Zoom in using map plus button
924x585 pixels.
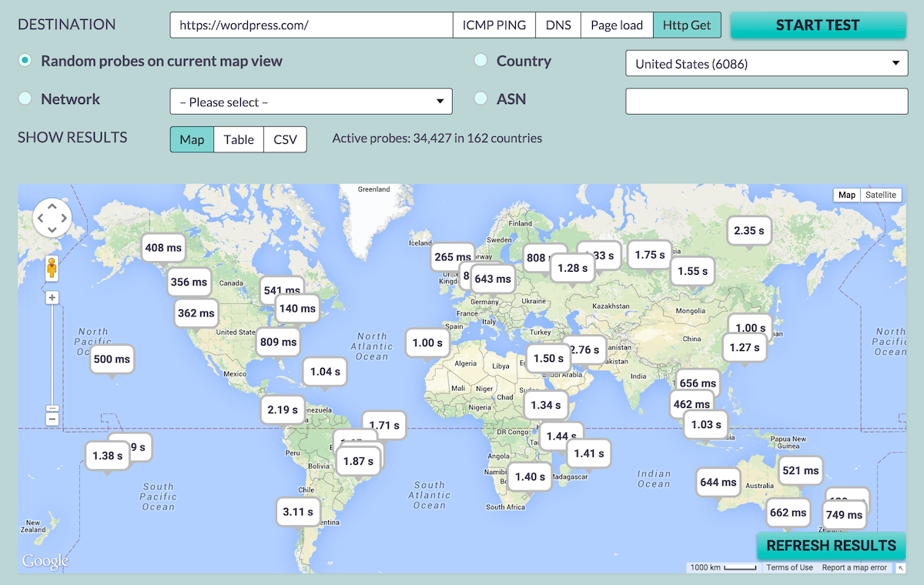[52, 298]
